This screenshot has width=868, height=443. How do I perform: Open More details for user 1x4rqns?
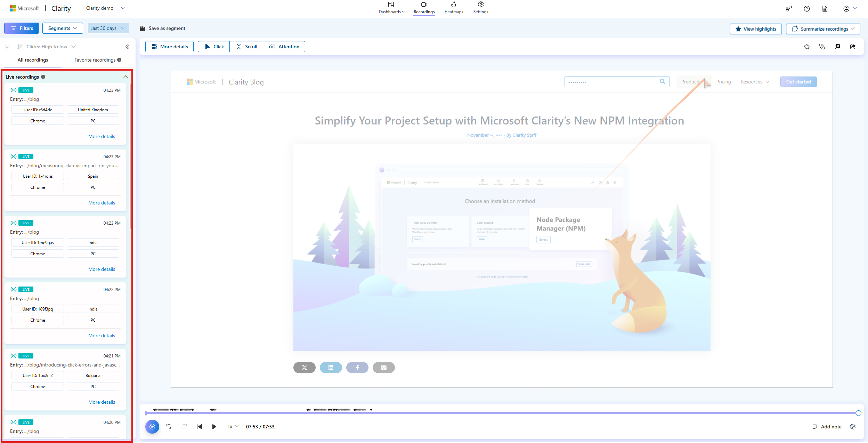click(102, 203)
